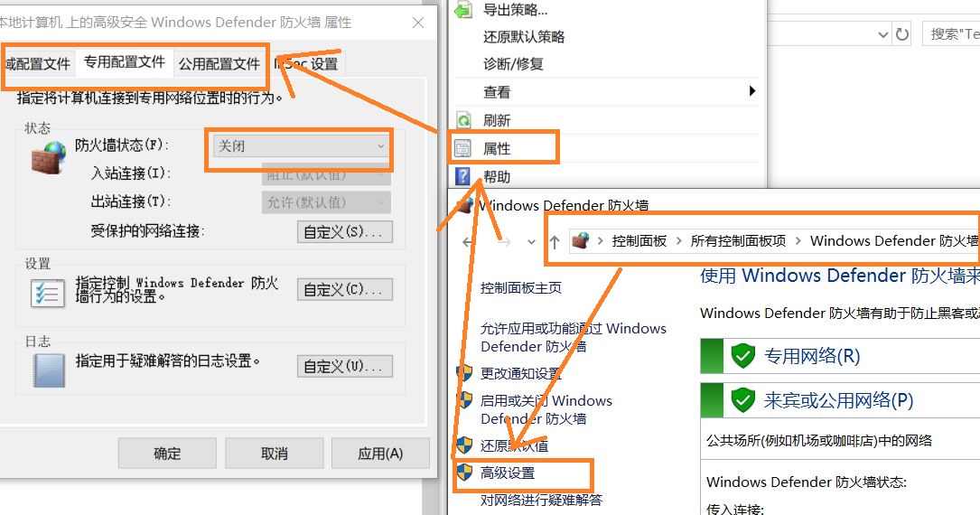Image resolution: width=980 pixels, height=515 pixels.
Task: Click the properties icon beside 属性
Action: tap(462, 149)
